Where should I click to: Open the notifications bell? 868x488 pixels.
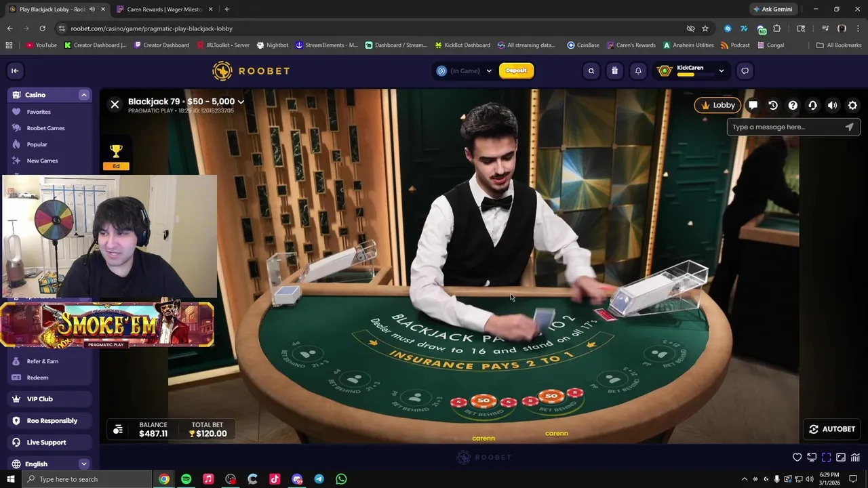click(638, 70)
